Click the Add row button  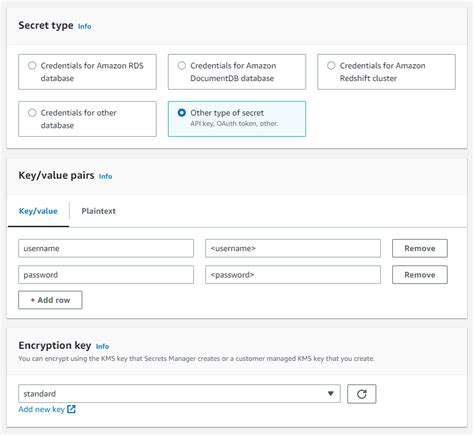(x=50, y=300)
